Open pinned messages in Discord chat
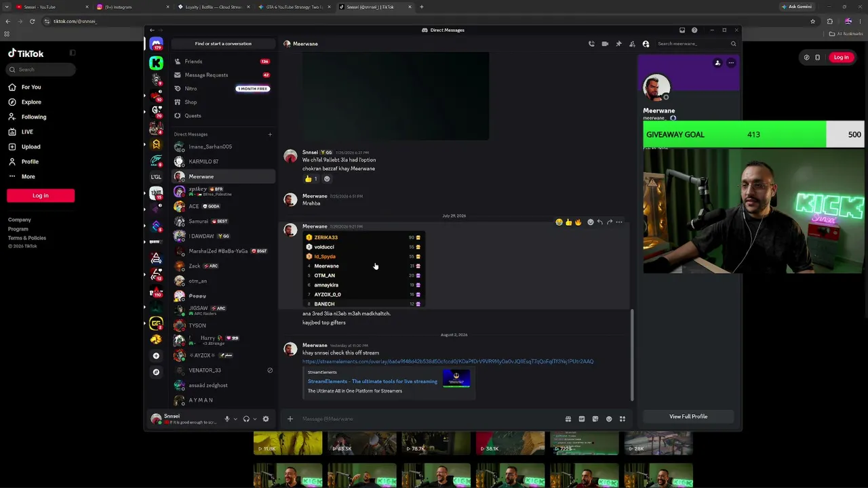Screen dimensions: 868x488 pos(618,44)
